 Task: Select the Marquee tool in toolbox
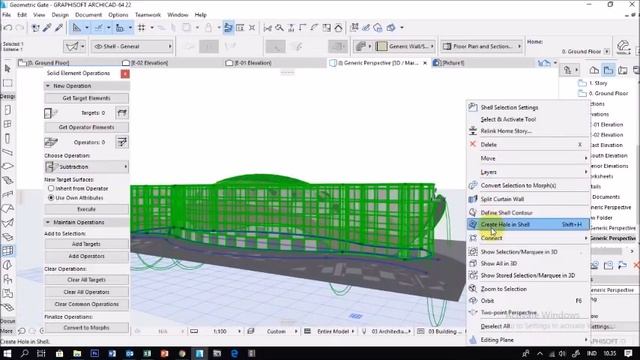[x=7, y=83]
